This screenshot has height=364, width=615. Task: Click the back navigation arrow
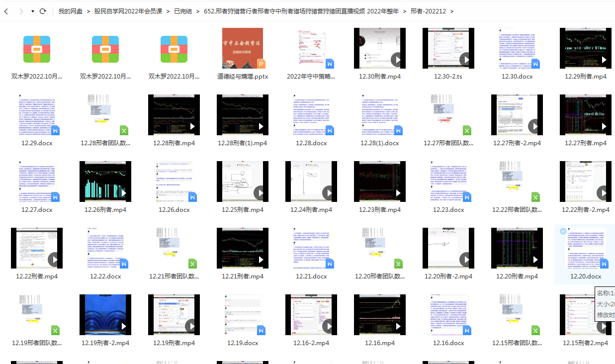click(6, 11)
